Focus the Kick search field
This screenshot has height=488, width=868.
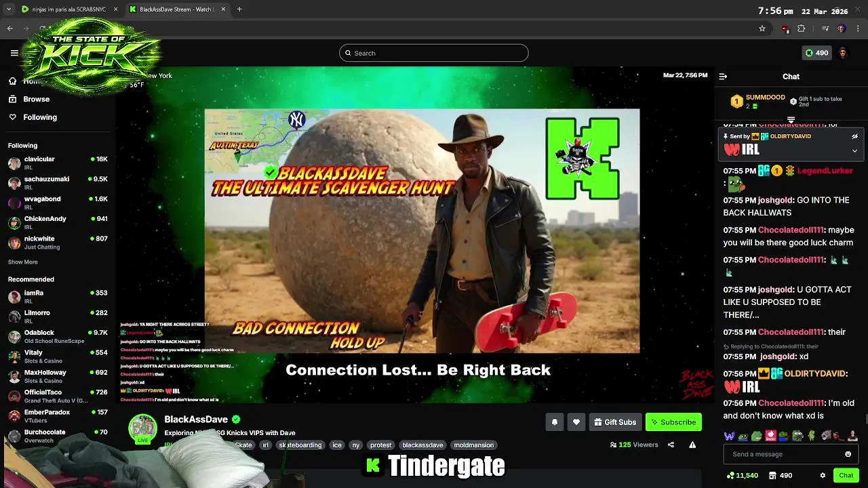click(x=434, y=53)
